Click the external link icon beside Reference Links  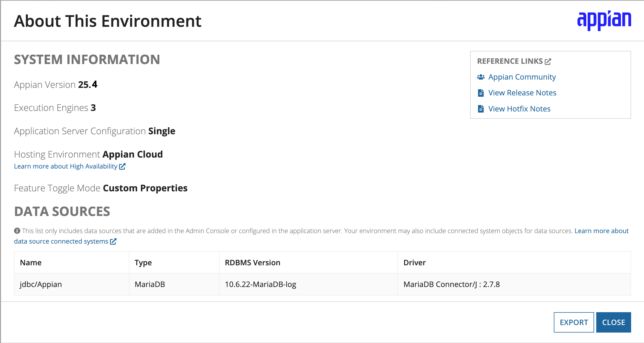(x=548, y=62)
